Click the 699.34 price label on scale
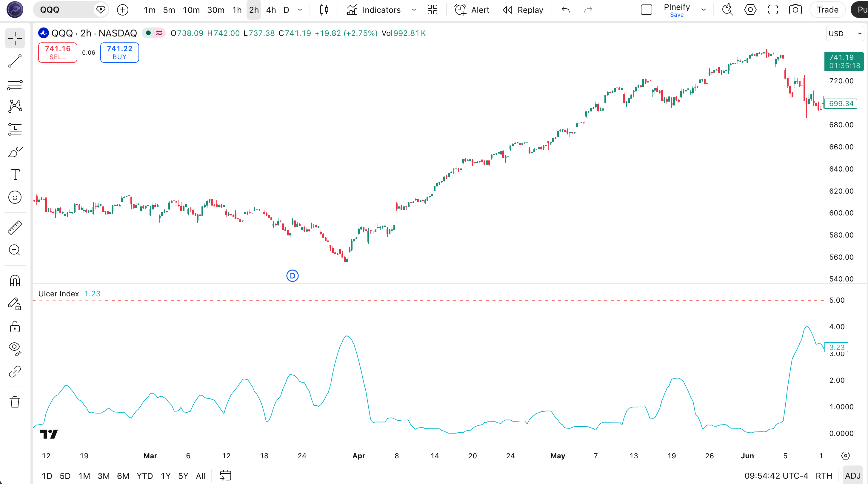The width and height of the screenshot is (868, 484). pos(841,104)
